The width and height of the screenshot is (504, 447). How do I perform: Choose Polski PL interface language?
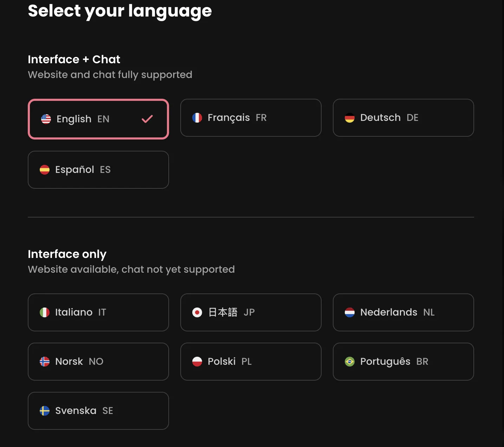251,362
